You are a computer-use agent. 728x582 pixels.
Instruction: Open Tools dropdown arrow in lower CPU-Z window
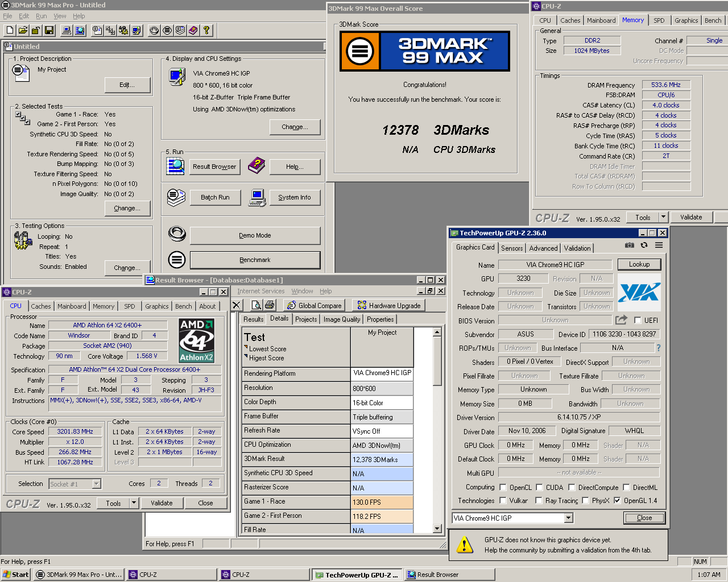(x=134, y=503)
